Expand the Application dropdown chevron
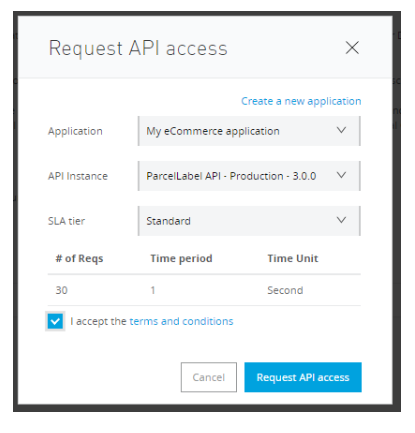This screenshot has height=433, width=415. click(x=341, y=130)
